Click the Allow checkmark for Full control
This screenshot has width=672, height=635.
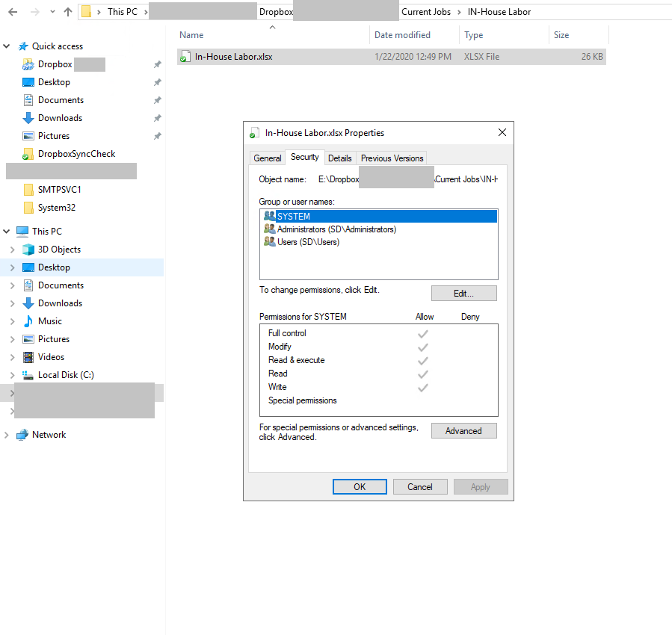pos(423,332)
